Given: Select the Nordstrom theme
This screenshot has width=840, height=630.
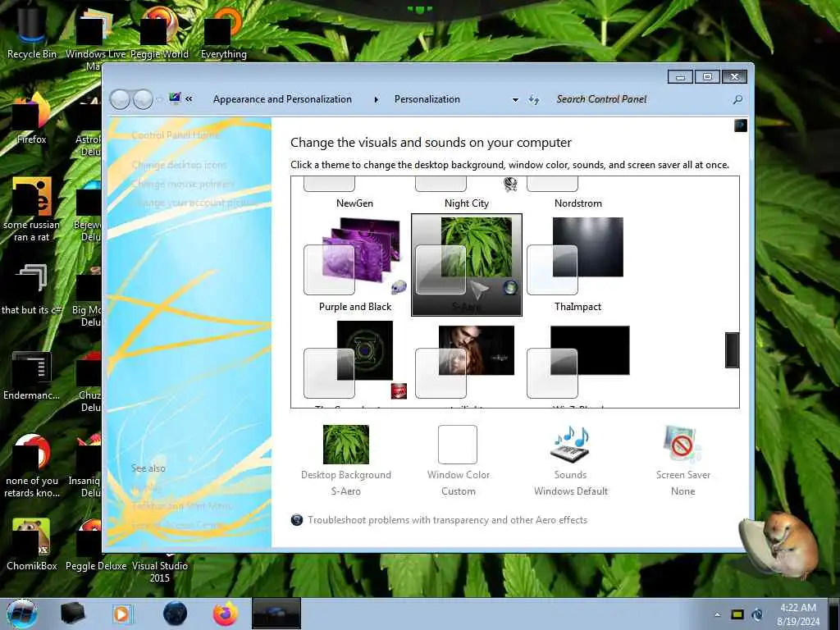Looking at the screenshot, I should 578,194.
